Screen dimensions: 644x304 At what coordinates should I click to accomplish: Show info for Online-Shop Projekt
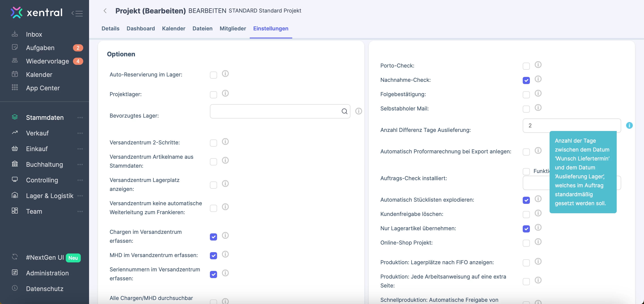coord(538,242)
